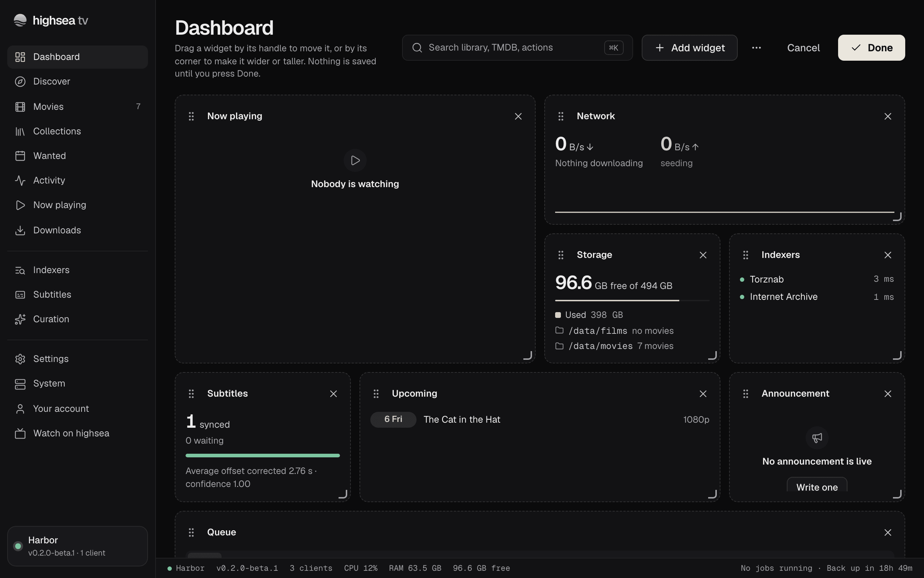Screen dimensions: 924x578
Task: Remove the Now playing widget
Action: [x=518, y=116]
